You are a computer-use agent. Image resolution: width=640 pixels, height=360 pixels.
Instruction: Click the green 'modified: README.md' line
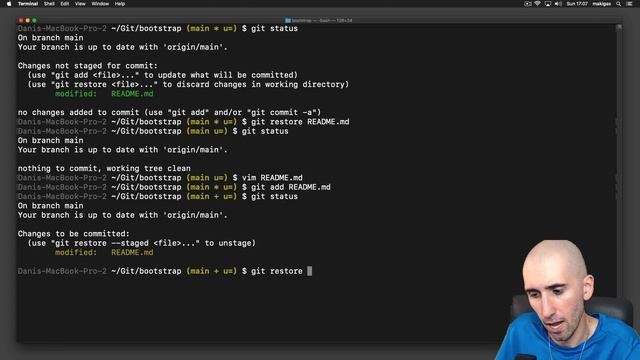point(104,94)
